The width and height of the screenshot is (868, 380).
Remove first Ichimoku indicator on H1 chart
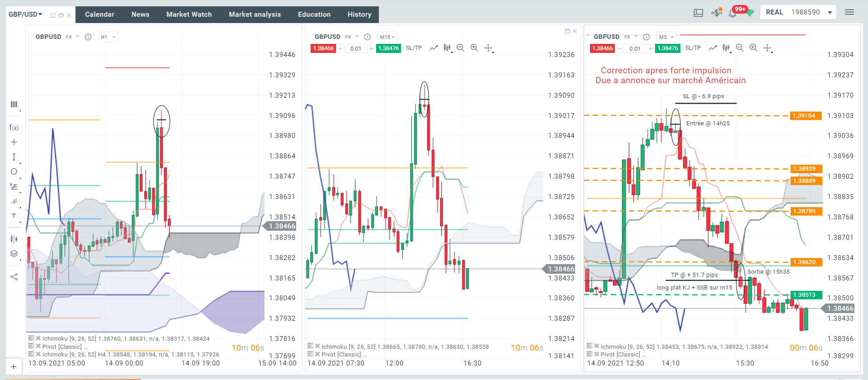tap(38, 338)
